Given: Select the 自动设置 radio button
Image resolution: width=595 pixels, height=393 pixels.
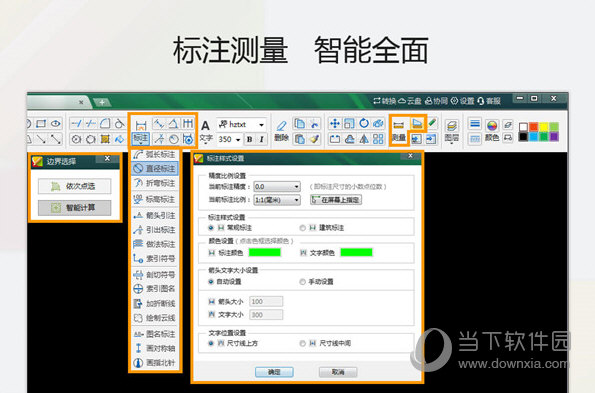Looking at the screenshot, I should [211, 281].
